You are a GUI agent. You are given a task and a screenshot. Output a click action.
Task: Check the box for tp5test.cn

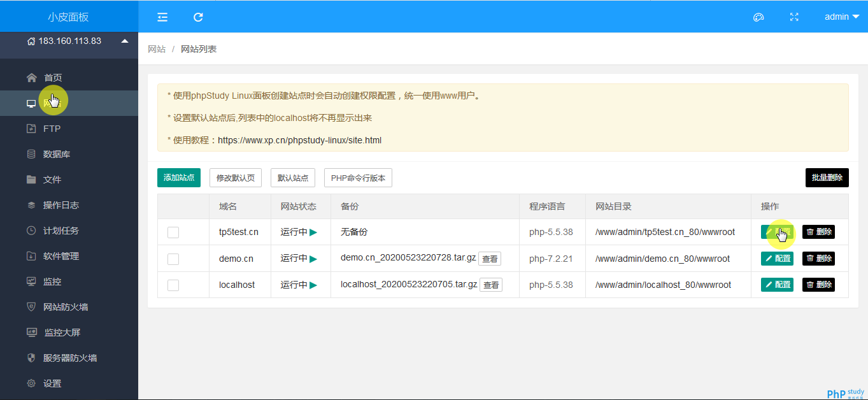click(x=173, y=232)
